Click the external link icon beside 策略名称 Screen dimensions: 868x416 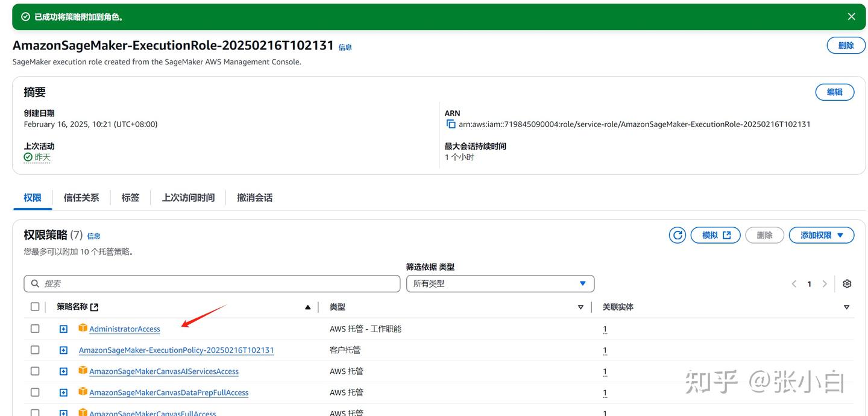pyautogui.click(x=94, y=307)
